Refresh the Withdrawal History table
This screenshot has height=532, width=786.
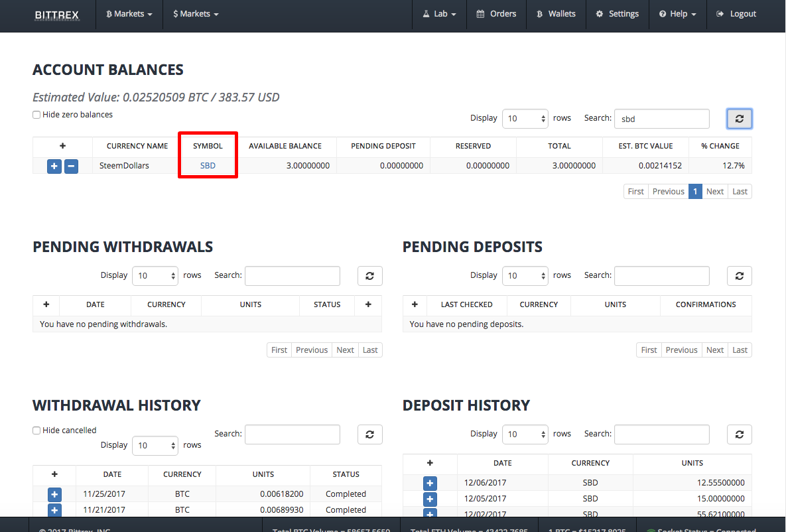tap(370, 434)
